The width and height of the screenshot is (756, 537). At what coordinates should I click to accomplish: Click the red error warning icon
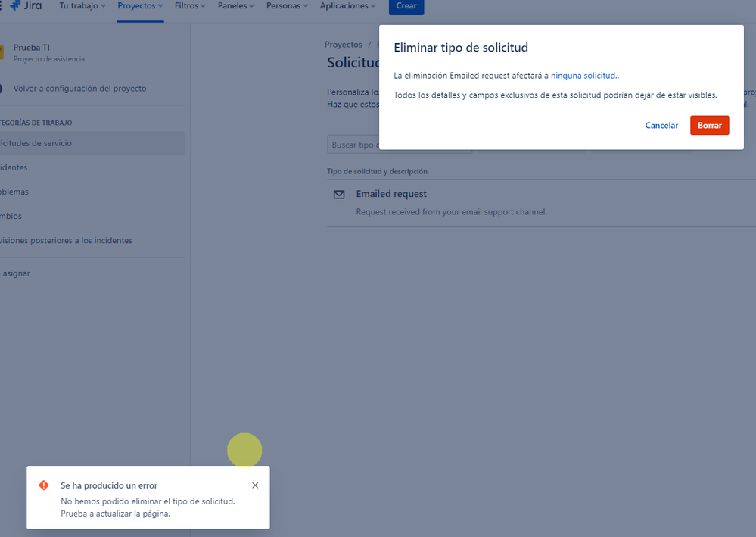coord(44,485)
